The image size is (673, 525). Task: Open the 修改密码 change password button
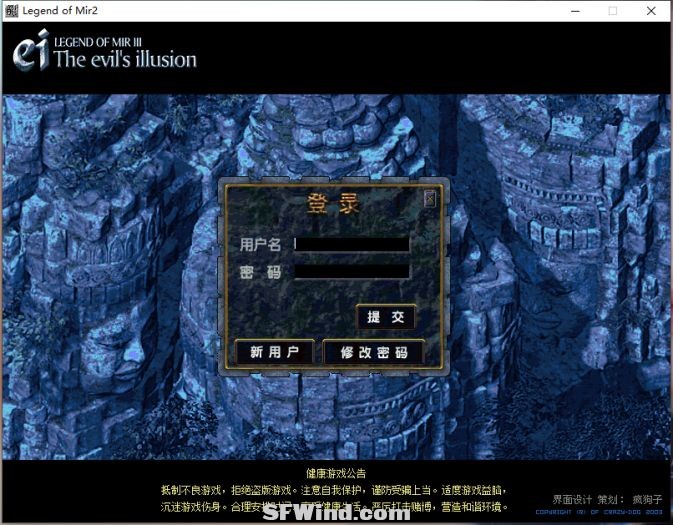point(374,352)
